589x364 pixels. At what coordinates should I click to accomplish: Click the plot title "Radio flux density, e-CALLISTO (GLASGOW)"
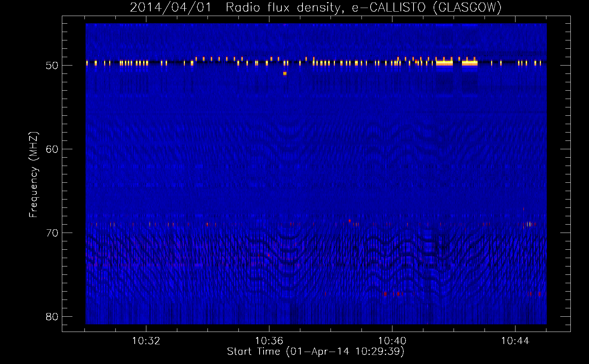tap(364, 7)
